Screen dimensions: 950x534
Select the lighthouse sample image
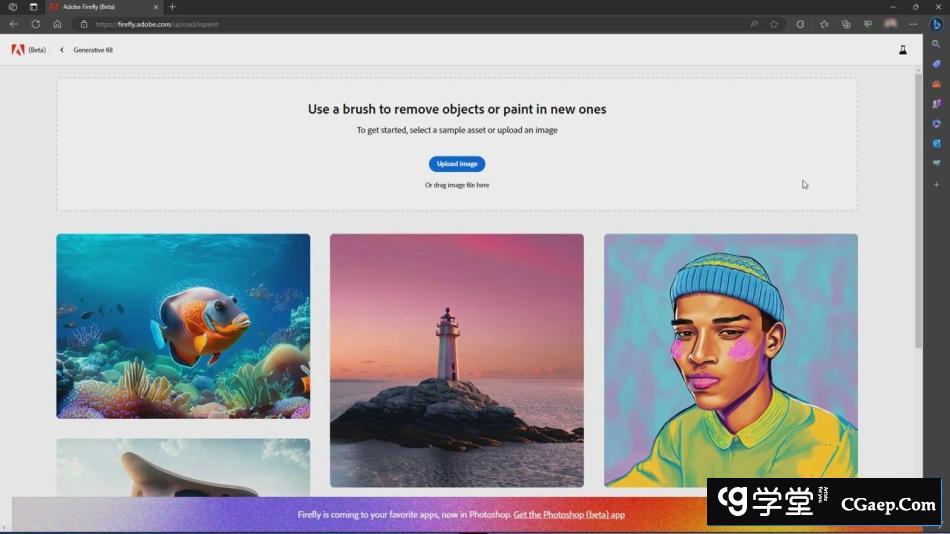click(x=457, y=360)
